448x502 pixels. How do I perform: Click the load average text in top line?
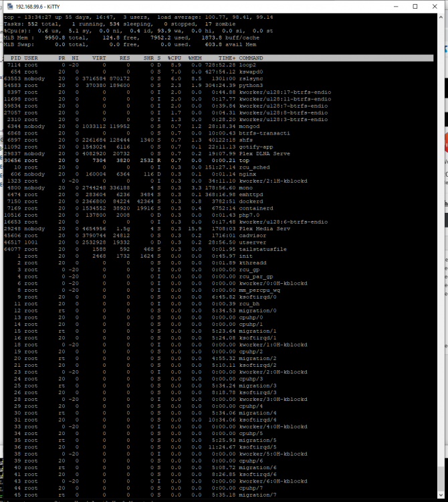pyautogui.click(x=215, y=17)
